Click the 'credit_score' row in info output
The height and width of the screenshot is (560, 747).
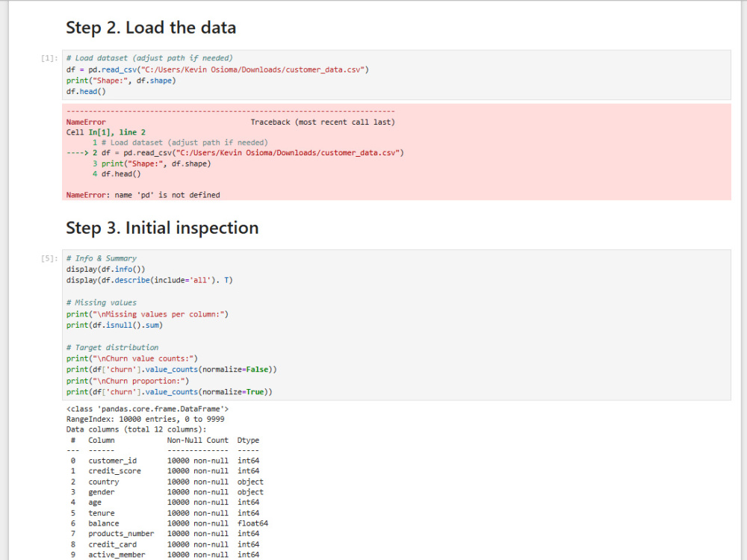point(165,471)
